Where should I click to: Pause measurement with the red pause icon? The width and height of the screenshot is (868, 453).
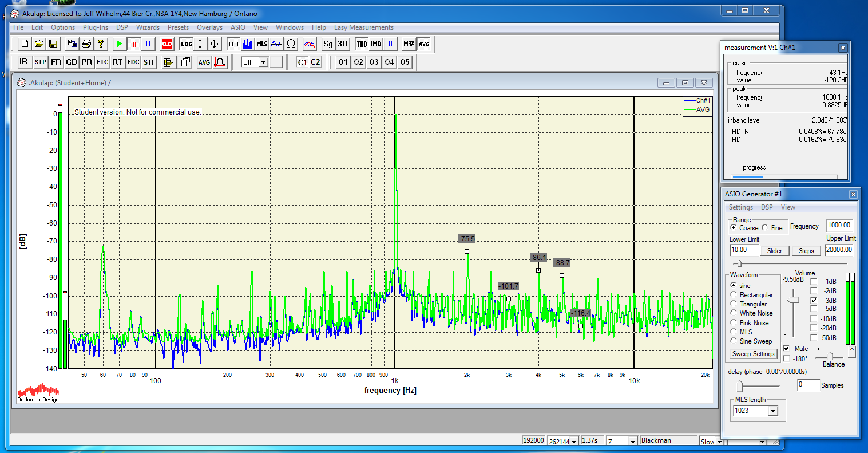pos(134,44)
